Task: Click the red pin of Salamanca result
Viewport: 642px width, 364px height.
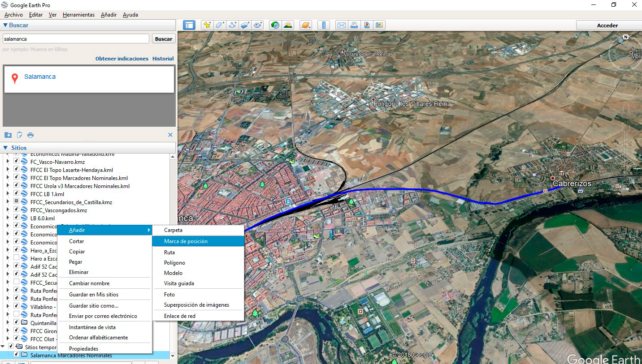Action: click(x=15, y=79)
